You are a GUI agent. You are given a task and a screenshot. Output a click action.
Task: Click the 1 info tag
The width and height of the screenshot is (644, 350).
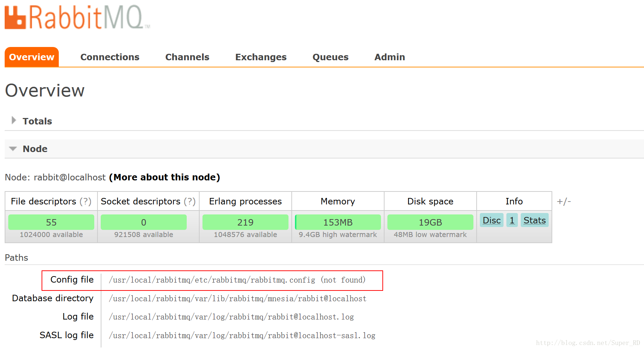512,220
